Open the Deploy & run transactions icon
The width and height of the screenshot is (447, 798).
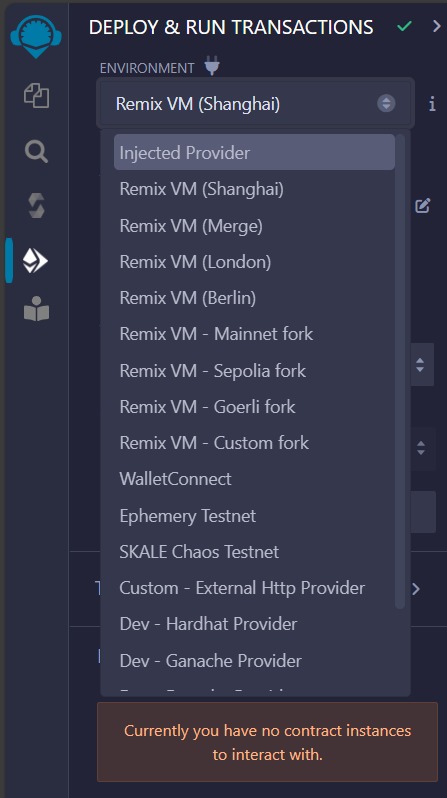(35, 261)
